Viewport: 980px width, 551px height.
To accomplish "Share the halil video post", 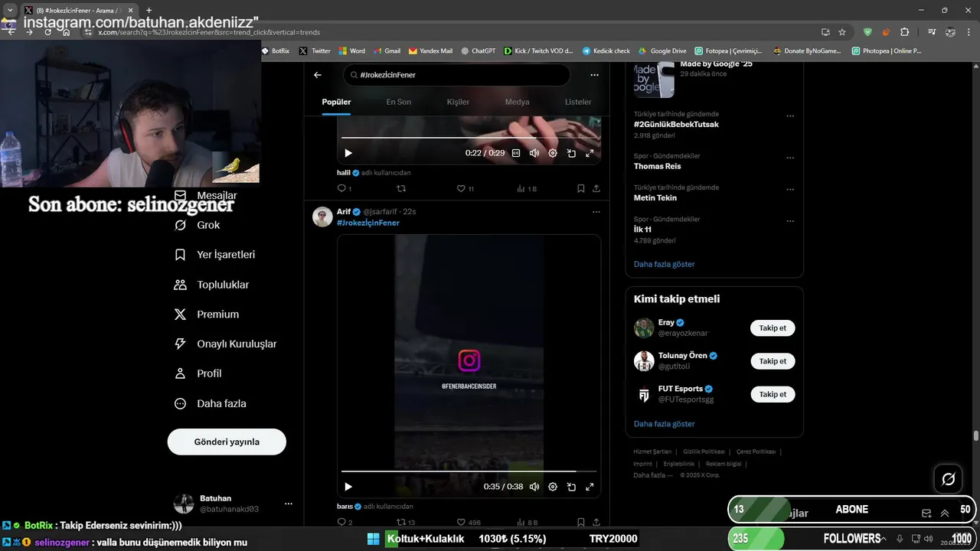I will click(x=596, y=188).
